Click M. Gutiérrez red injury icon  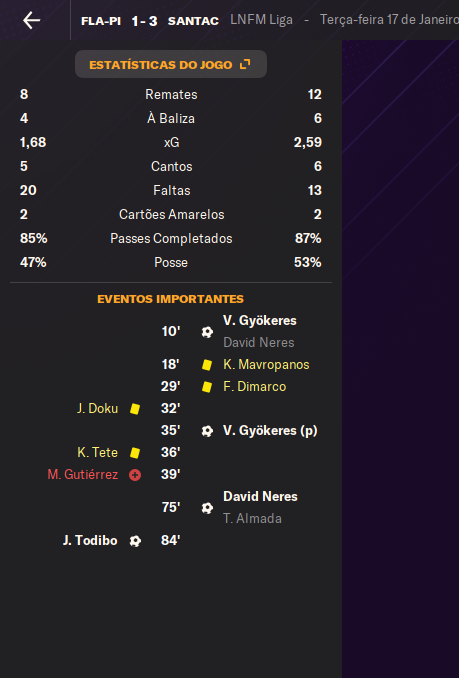click(x=135, y=475)
